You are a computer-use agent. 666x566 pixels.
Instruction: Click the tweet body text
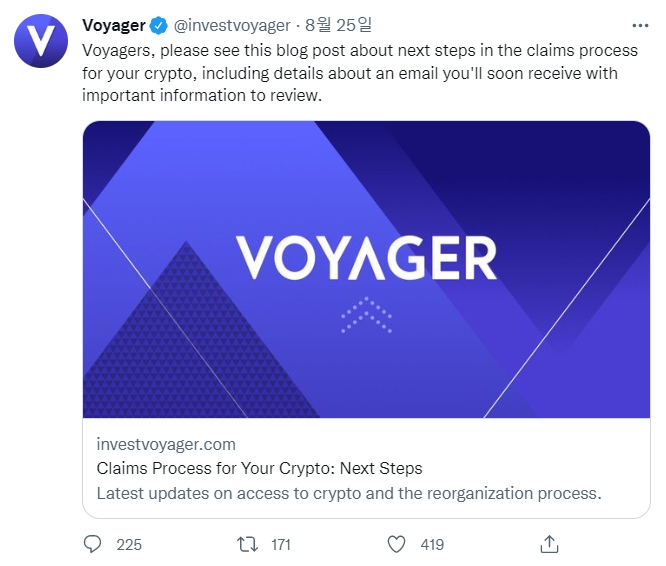point(350,72)
